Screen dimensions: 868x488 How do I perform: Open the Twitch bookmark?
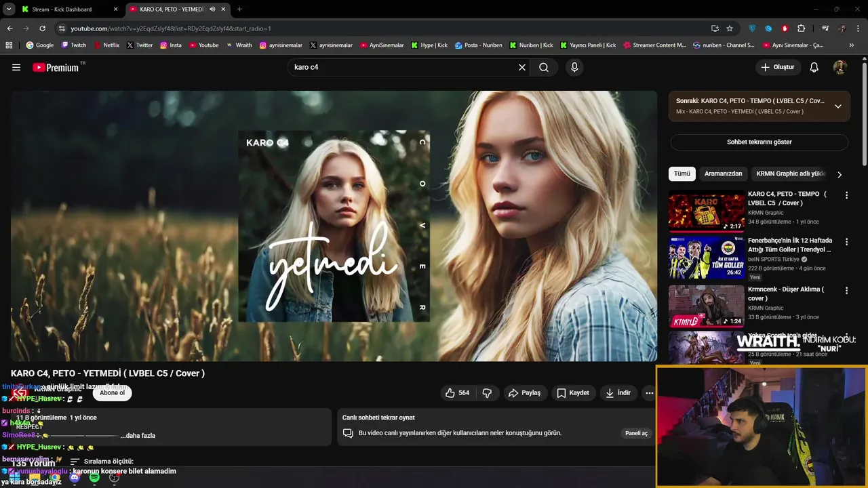pyautogui.click(x=74, y=45)
